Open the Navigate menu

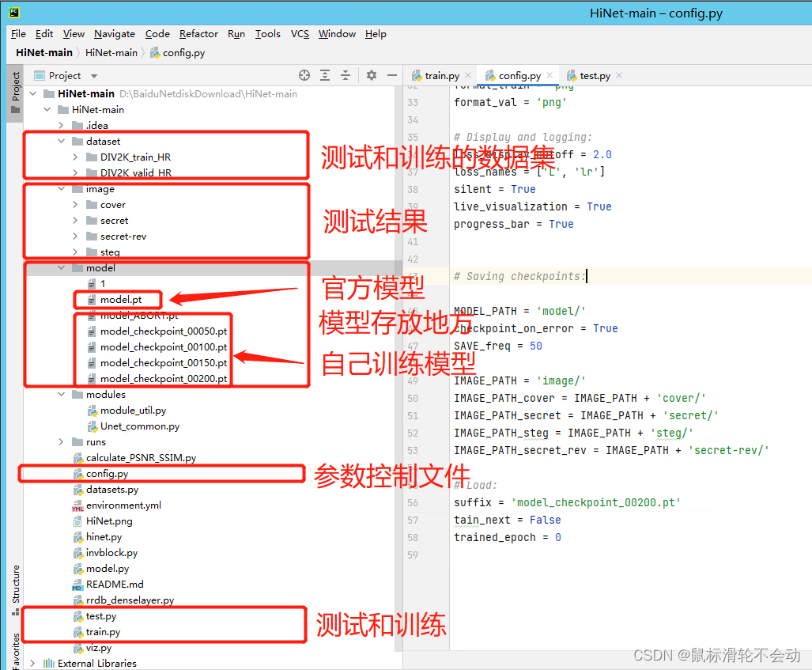click(x=115, y=34)
